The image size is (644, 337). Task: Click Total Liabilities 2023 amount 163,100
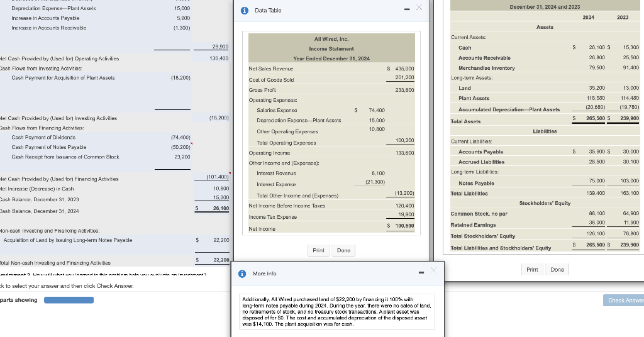(629, 193)
